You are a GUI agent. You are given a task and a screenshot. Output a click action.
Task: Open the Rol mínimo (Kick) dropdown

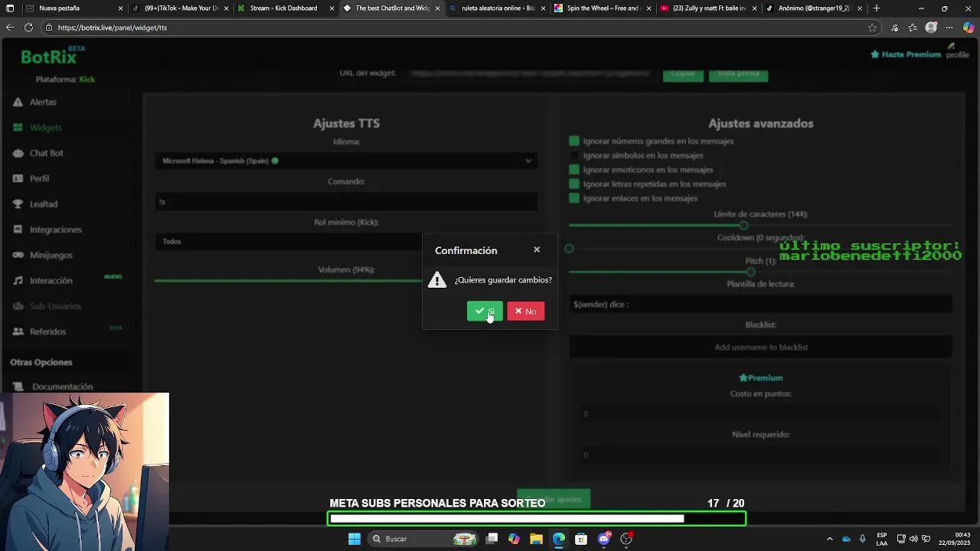coord(346,241)
